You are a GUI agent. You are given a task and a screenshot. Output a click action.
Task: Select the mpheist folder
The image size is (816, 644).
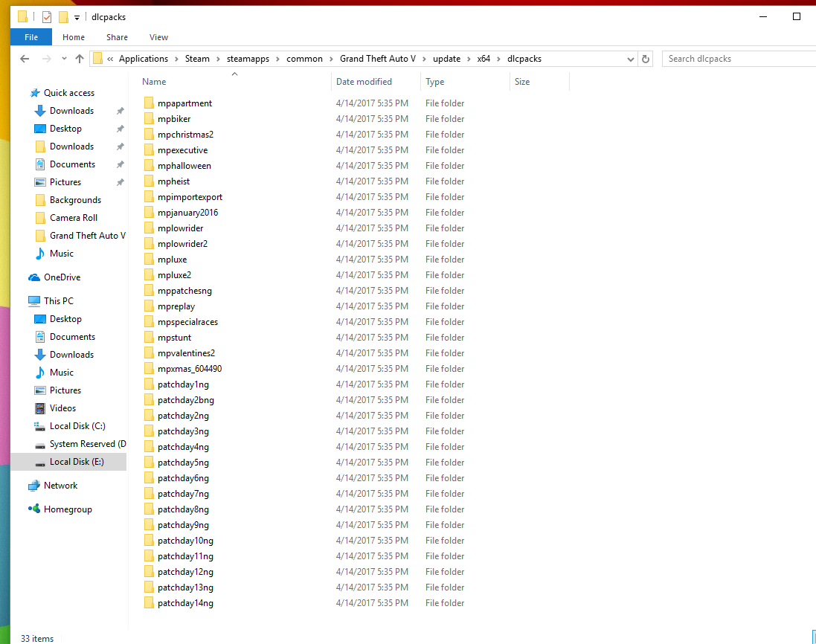click(x=173, y=181)
